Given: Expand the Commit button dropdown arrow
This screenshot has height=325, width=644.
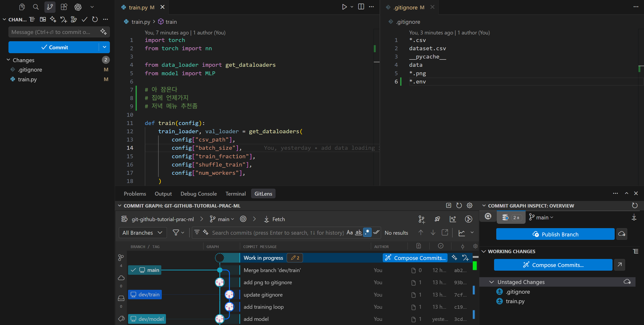Looking at the screenshot, I should coord(105,47).
